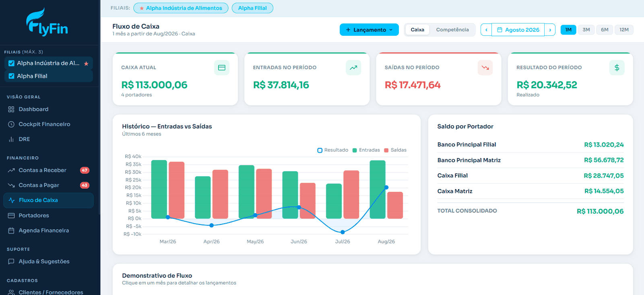
Task: Click the Jul/26 red Saídas bar
Action: click(x=351, y=195)
